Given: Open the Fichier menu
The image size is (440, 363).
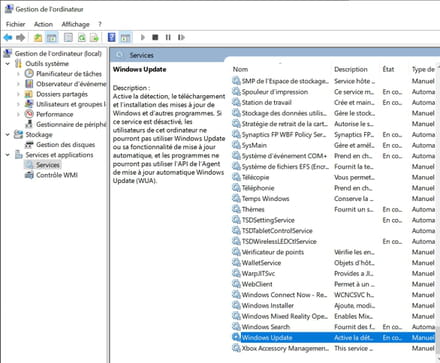Looking at the screenshot, I should [15, 24].
